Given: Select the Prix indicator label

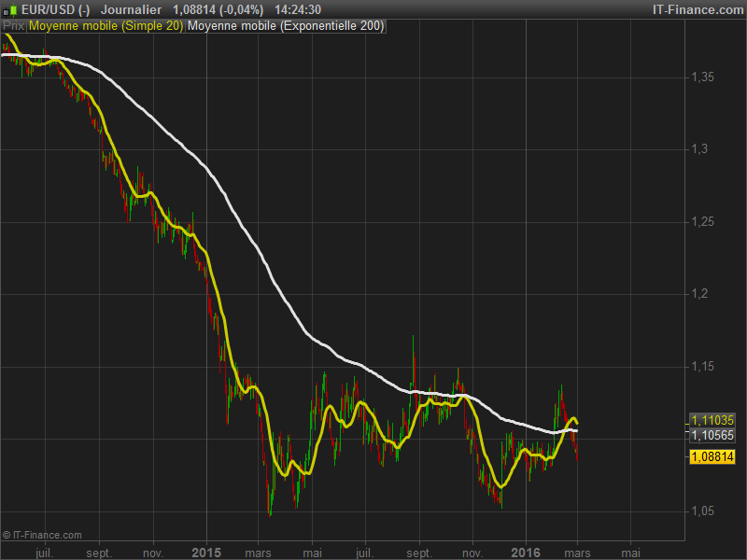Looking at the screenshot, I should coord(14,26).
